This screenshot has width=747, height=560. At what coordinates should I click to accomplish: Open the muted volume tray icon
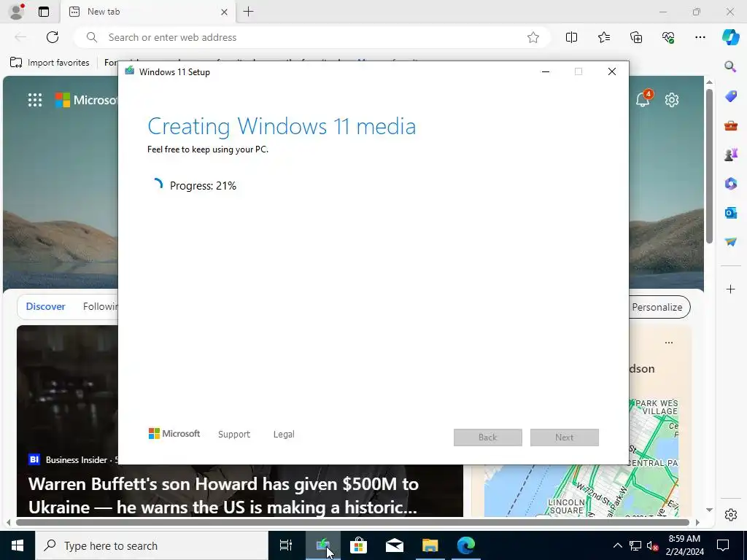coord(652,545)
